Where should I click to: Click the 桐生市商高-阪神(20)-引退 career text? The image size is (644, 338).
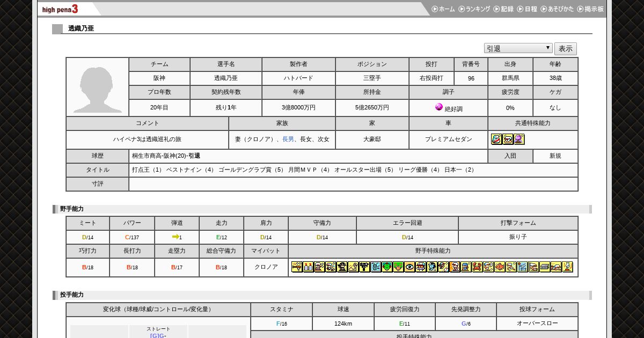[166, 156]
